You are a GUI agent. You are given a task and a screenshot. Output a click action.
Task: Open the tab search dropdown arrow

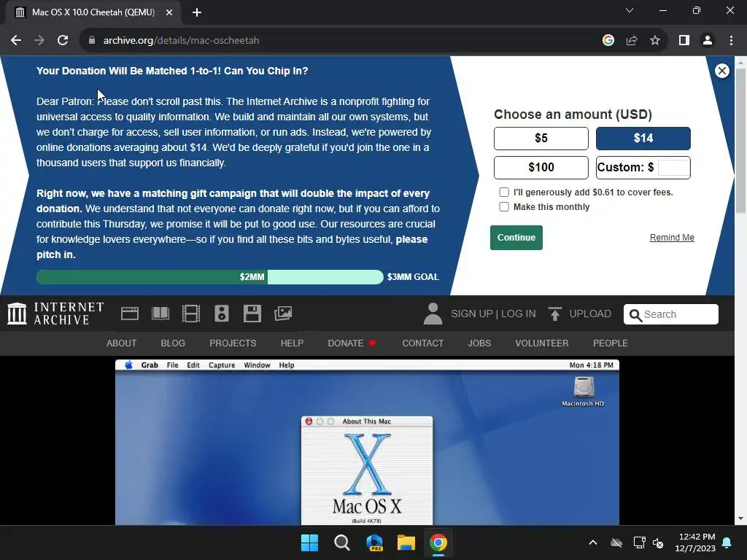630,10
